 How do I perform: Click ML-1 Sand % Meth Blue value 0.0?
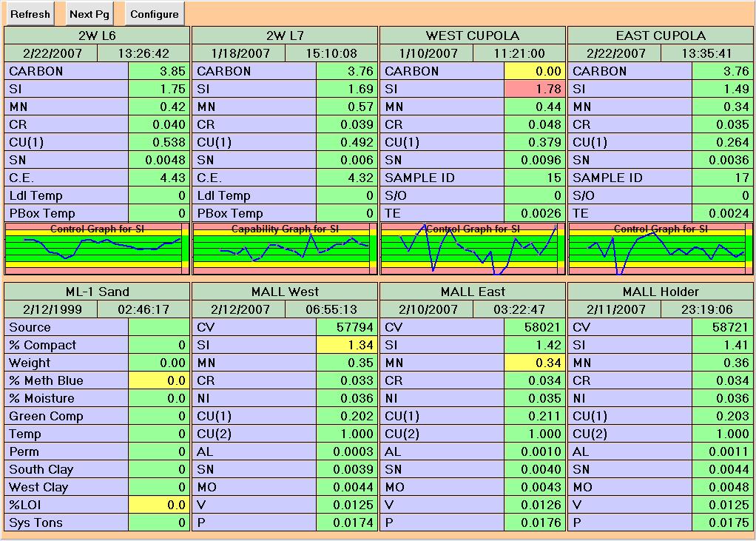click(x=158, y=381)
